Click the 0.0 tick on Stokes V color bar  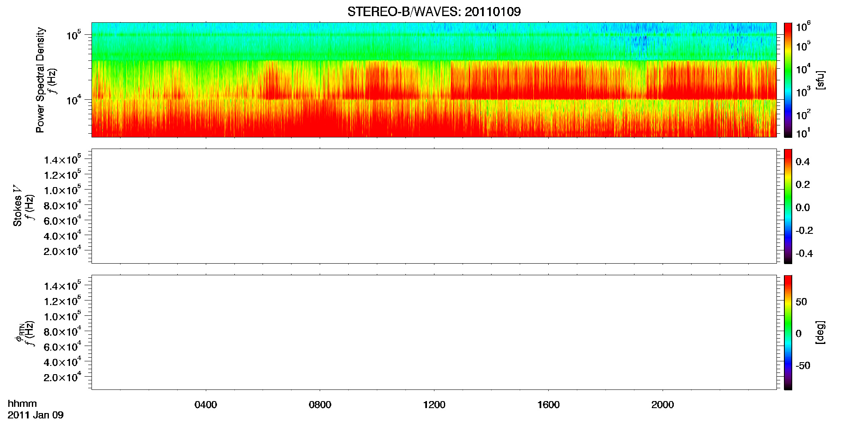(x=803, y=208)
